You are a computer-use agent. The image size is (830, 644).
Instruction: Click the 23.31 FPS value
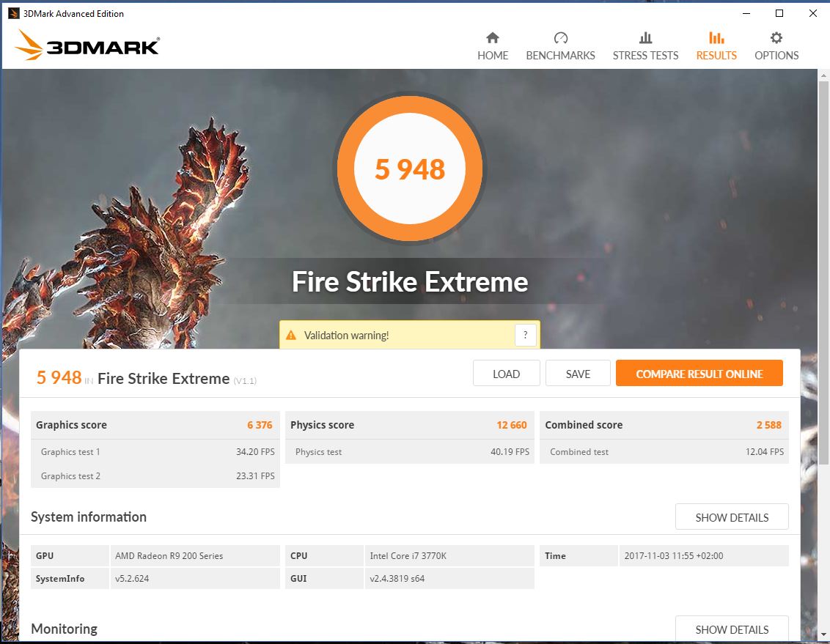click(x=255, y=476)
